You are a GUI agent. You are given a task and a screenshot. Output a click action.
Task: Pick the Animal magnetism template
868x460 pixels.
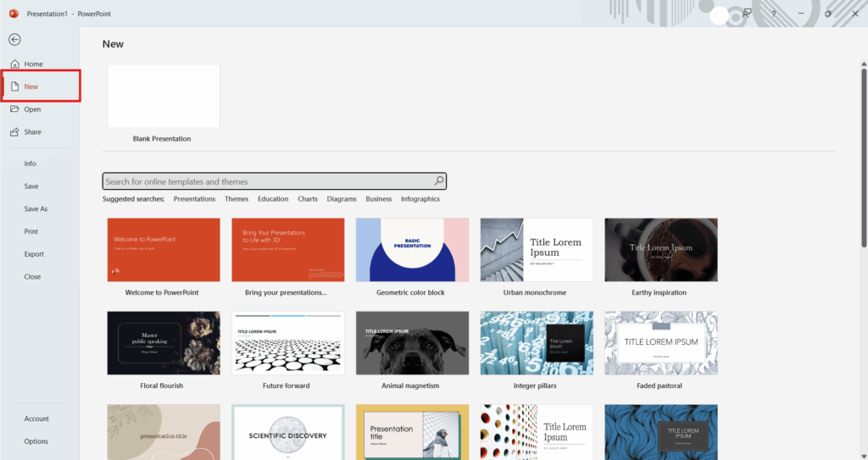coord(412,342)
